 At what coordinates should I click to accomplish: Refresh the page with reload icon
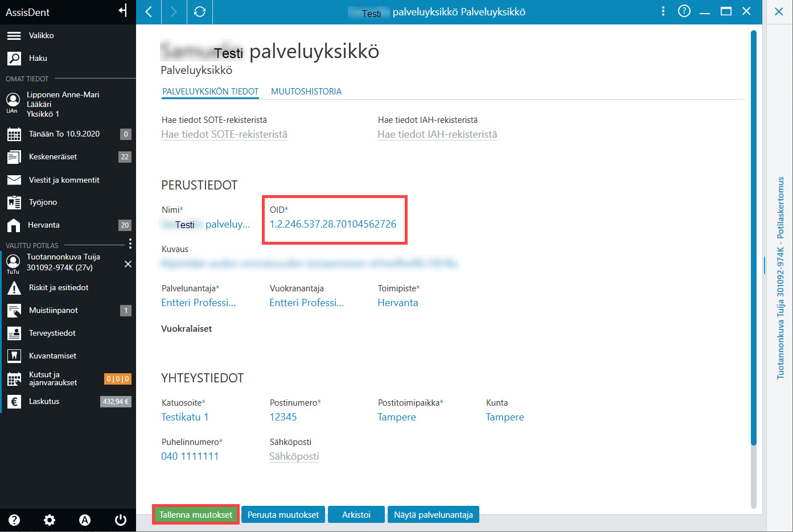point(200,11)
